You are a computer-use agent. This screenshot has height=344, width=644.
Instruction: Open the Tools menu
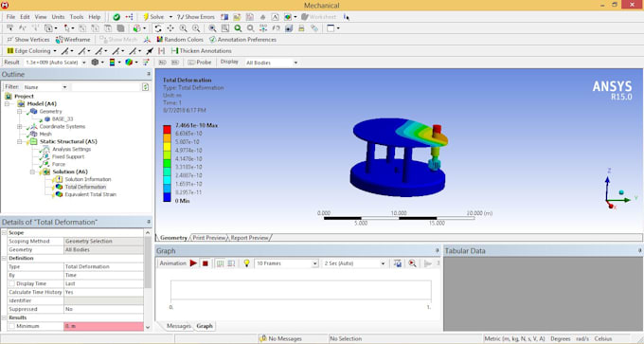click(x=77, y=17)
